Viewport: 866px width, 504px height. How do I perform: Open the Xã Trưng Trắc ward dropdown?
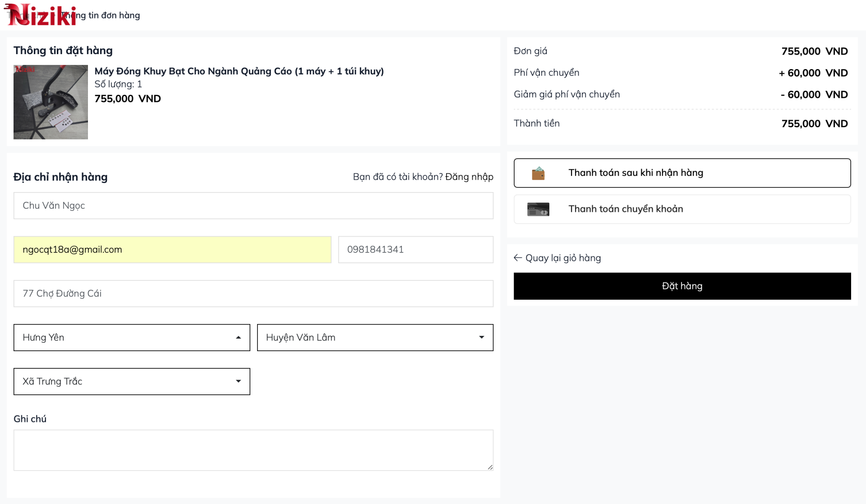click(x=132, y=382)
